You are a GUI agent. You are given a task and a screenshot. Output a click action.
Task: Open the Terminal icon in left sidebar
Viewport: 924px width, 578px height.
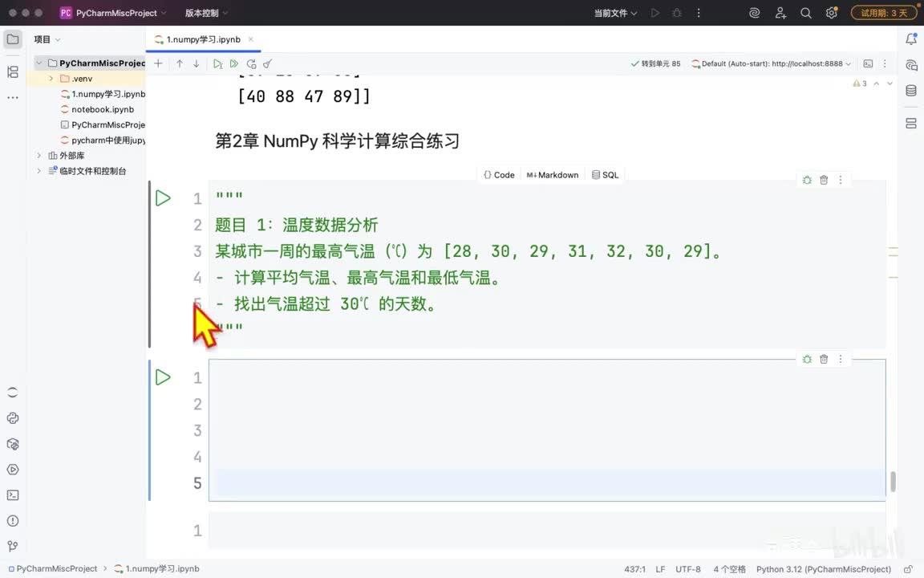[x=12, y=495]
